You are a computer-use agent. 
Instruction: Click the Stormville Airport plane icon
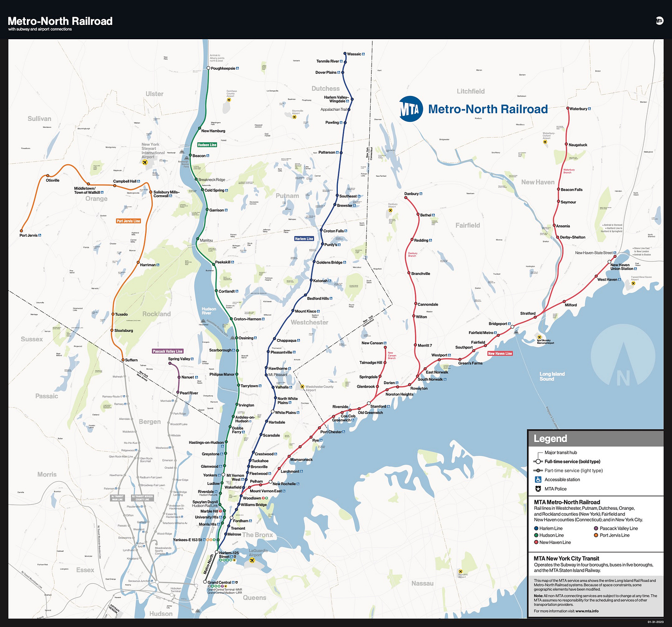294,117
